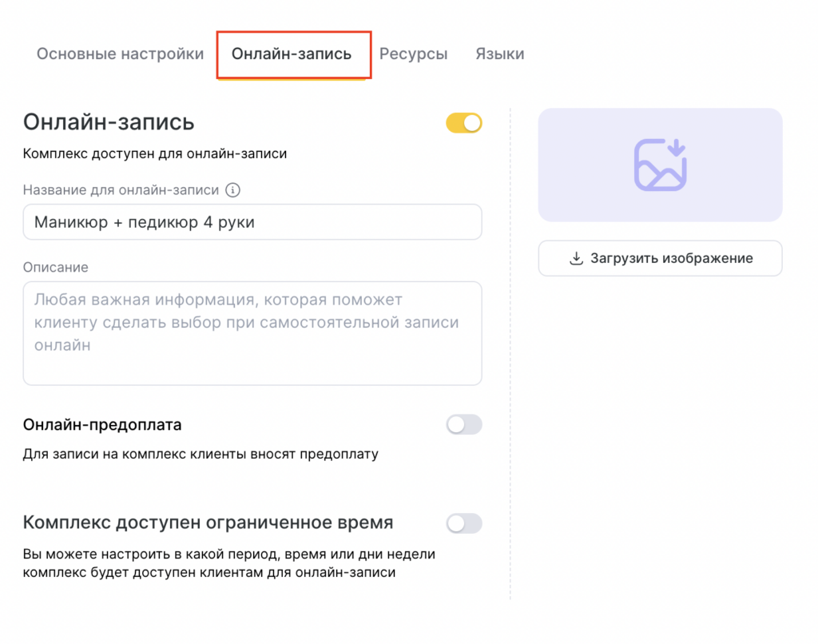Open the Ресурсы tab
The image size is (818, 644).
(x=413, y=54)
